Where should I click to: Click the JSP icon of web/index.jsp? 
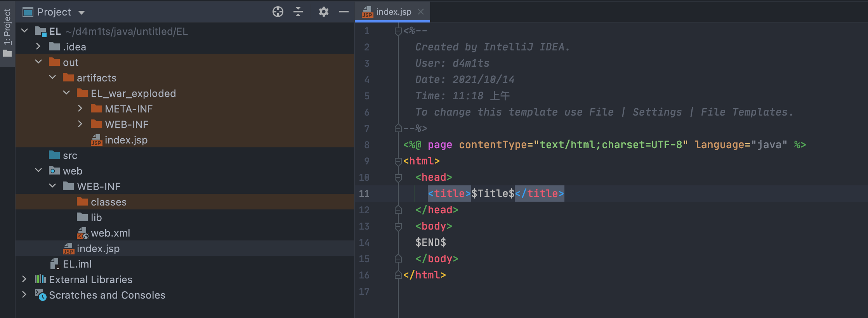point(68,249)
